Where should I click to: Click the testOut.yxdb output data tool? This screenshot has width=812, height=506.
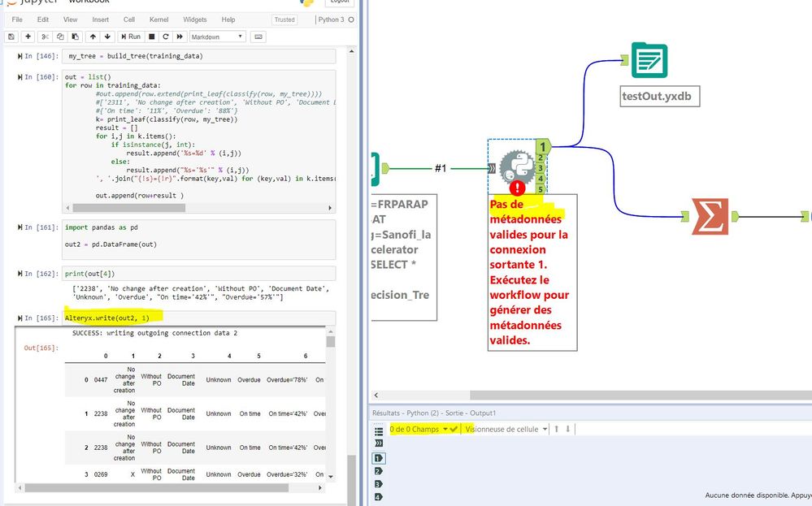(649, 61)
